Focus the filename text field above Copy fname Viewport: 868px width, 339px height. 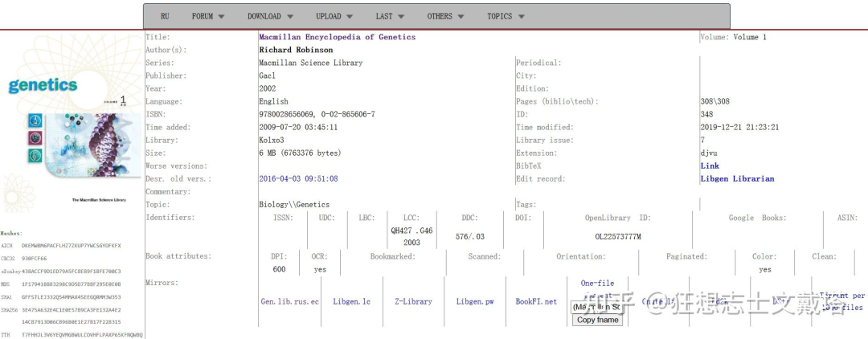[x=597, y=307]
